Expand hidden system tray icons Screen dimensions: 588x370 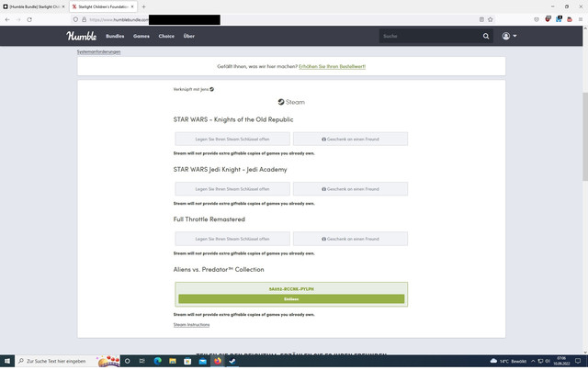(x=533, y=361)
